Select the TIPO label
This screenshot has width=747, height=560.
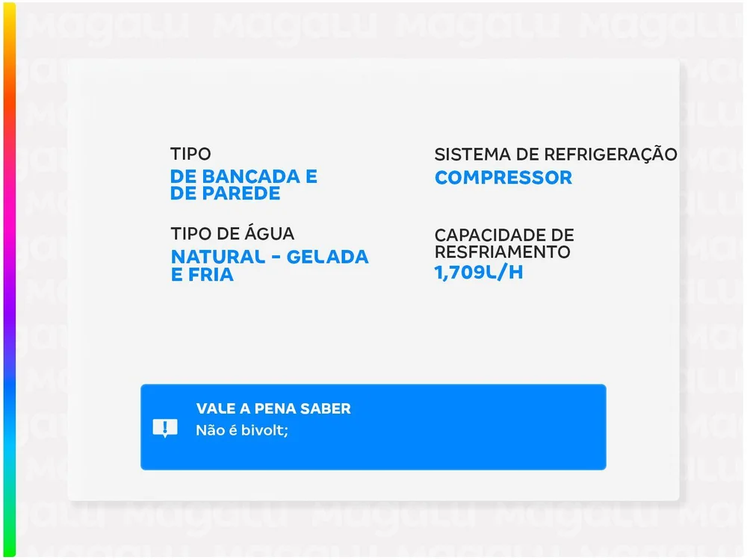click(x=190, y=155)
